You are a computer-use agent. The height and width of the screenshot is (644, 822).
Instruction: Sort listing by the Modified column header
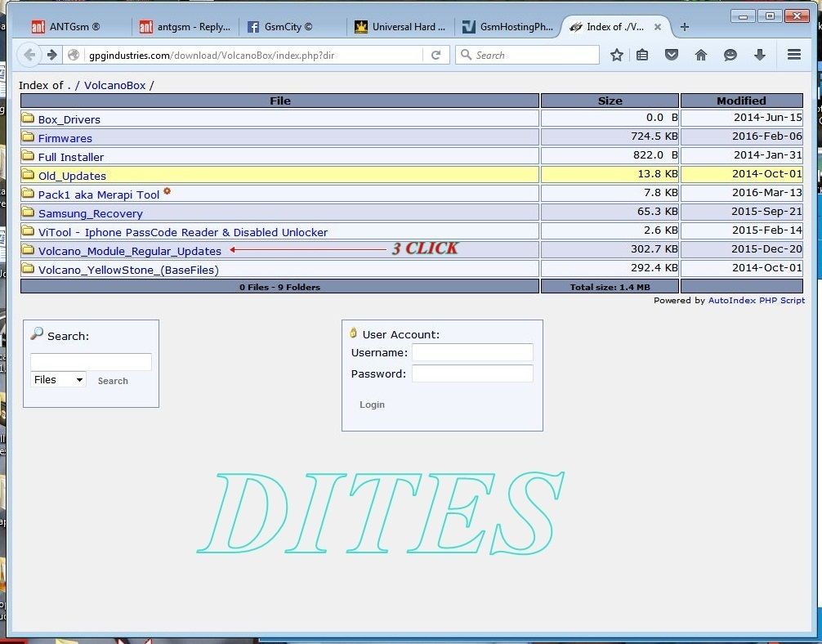pyautogui.click(x=741, y=101)
